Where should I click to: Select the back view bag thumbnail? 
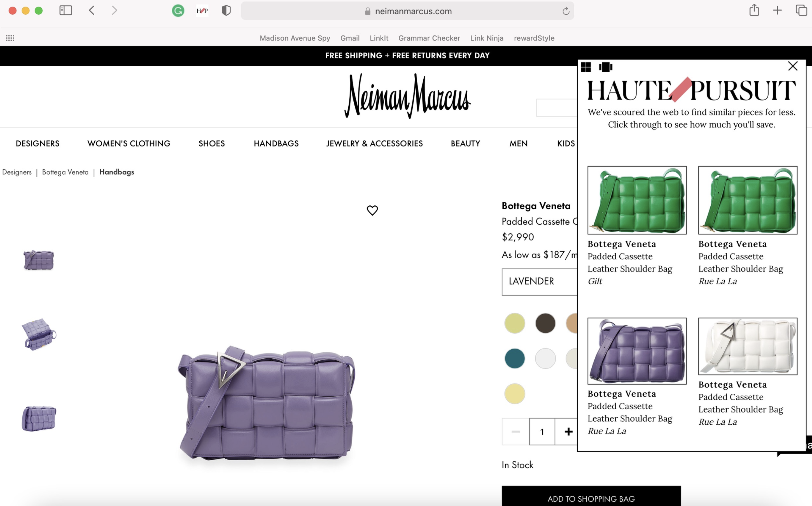(x=39, y=418)
